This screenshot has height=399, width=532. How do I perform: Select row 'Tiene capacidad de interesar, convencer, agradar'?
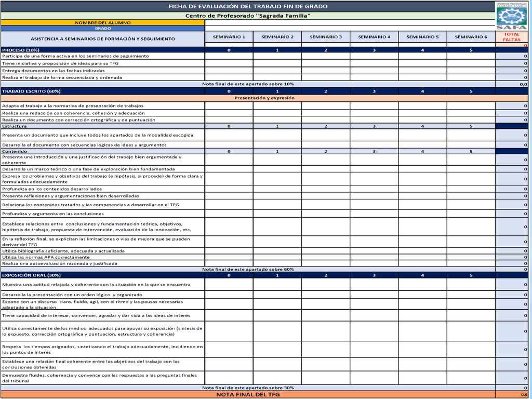click(264, 315)
